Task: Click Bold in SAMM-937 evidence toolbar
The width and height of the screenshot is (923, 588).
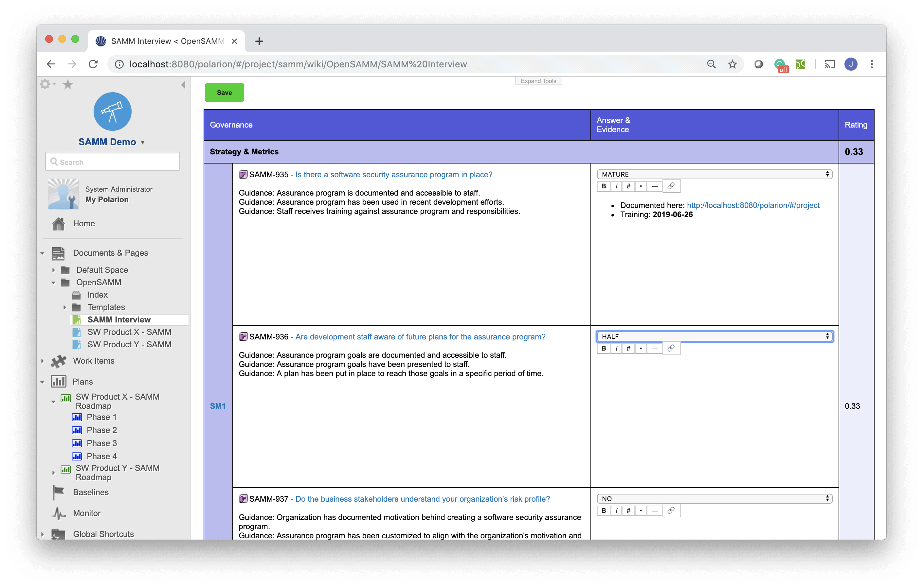Action: 604,510
